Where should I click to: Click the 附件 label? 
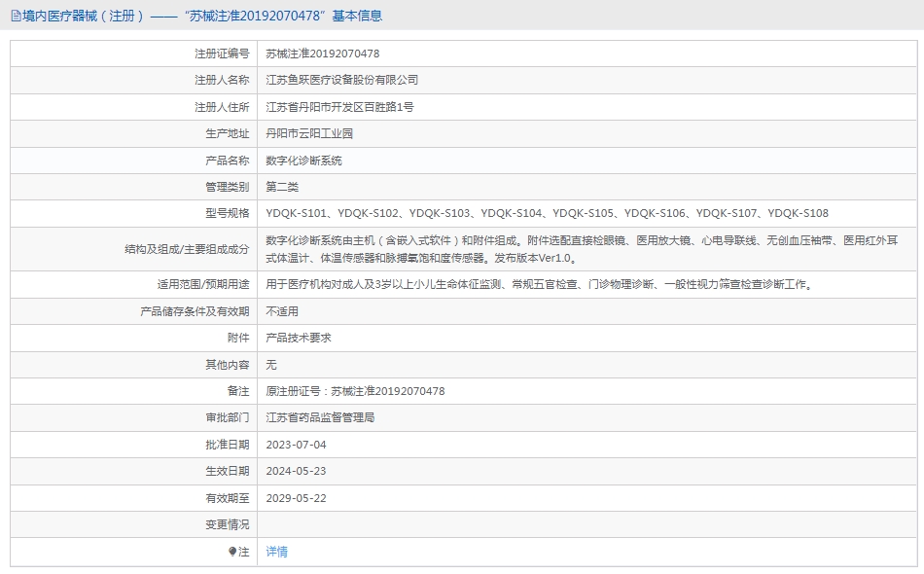click(238, 338)
